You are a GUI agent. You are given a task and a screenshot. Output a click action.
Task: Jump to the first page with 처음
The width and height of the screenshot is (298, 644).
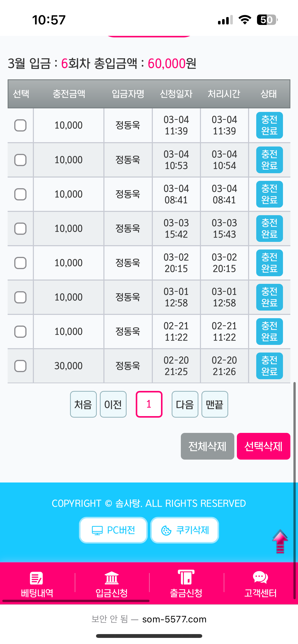83,404
